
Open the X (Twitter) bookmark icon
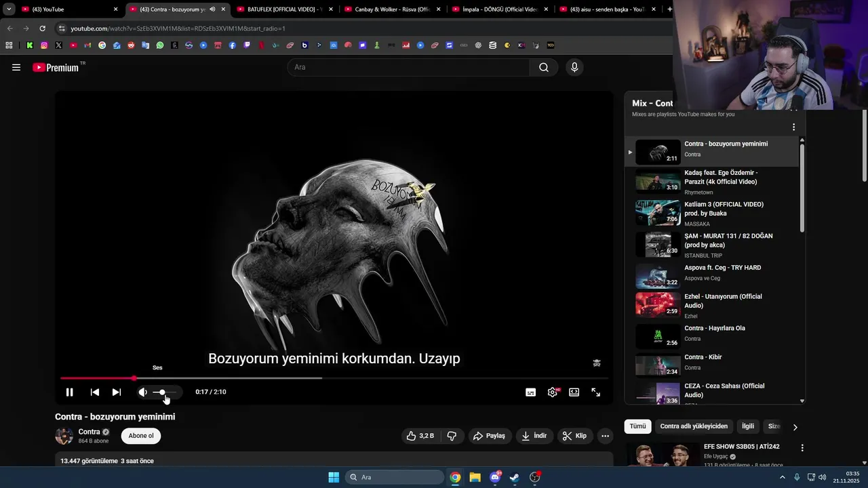click(x=58, y=45)
